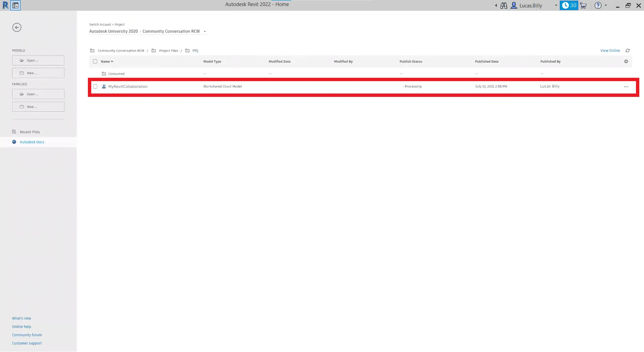Click the refresh icon beside View Online
644x352 pixels.
628,51
